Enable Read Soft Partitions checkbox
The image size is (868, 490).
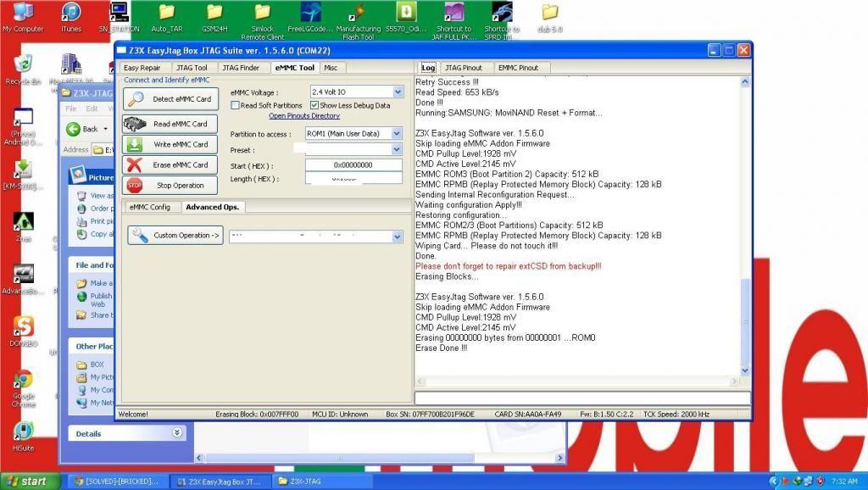(236, 105)
